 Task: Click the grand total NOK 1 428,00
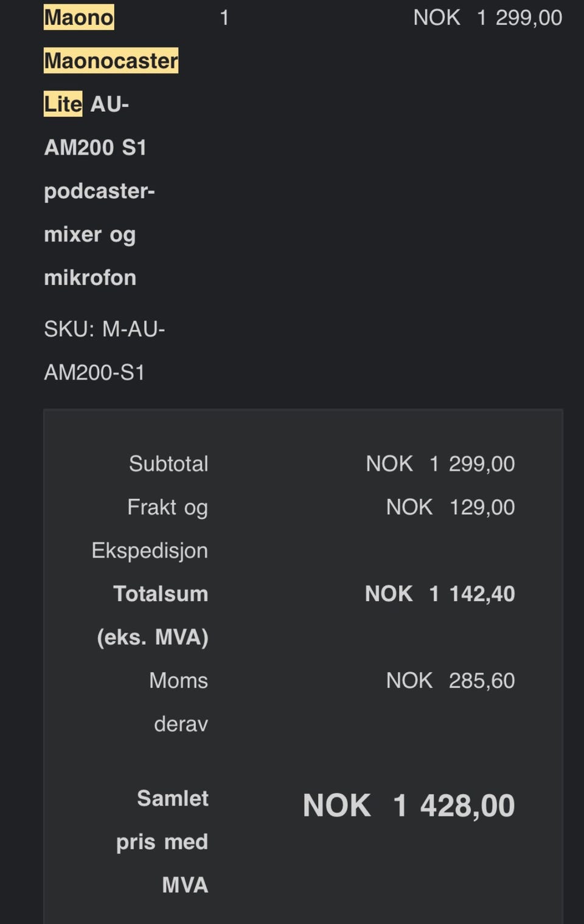[409, 806]
